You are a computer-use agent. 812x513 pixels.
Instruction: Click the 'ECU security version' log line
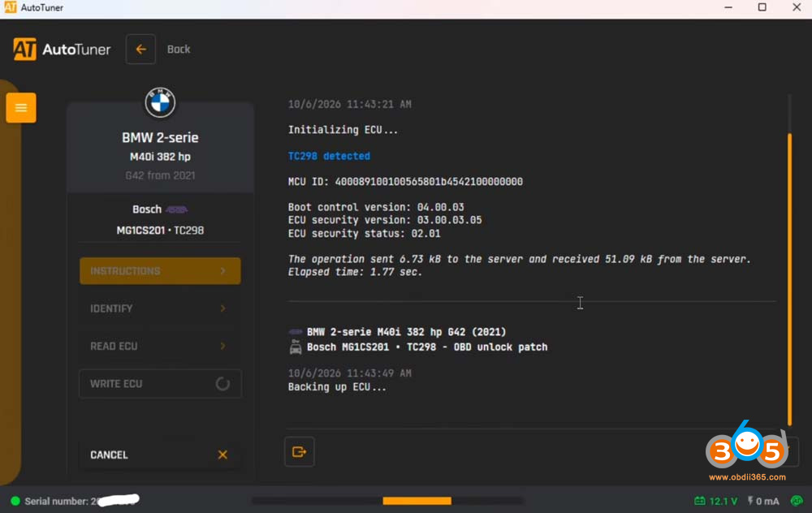[x=385, y=220]
